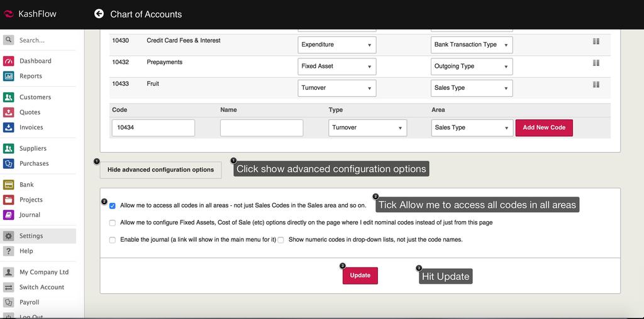Click the Reports chart icon
The width and height of the screenshot is (644, 319).
[8, 76]
